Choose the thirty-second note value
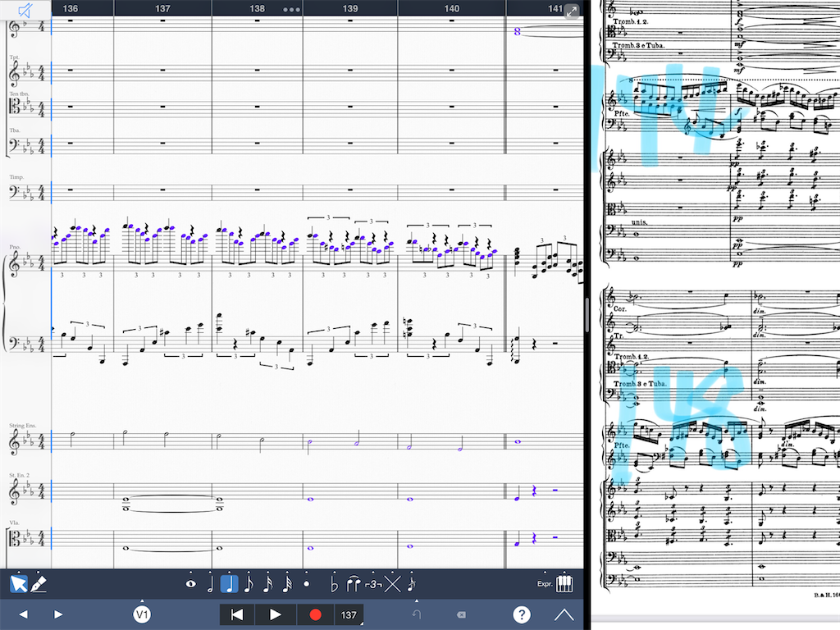Image resolution: width=840 pixels, height=630 pixels. 287,583
